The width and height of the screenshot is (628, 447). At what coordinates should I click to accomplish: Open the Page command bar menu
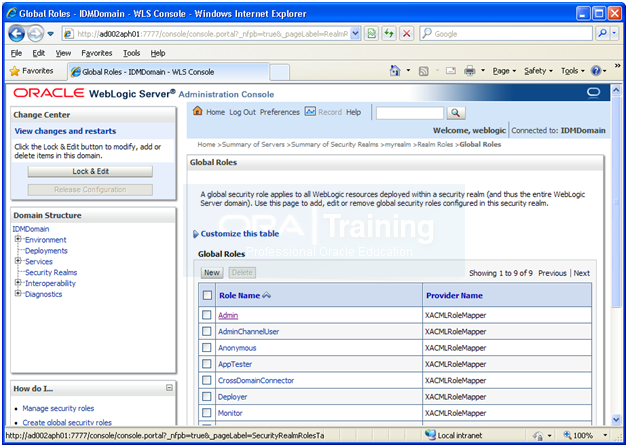[x=504, y=71]
